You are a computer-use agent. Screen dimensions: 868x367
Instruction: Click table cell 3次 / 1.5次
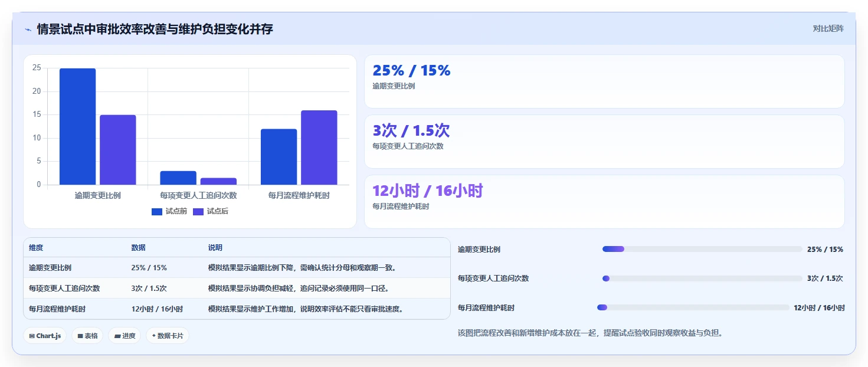(149, 289)
